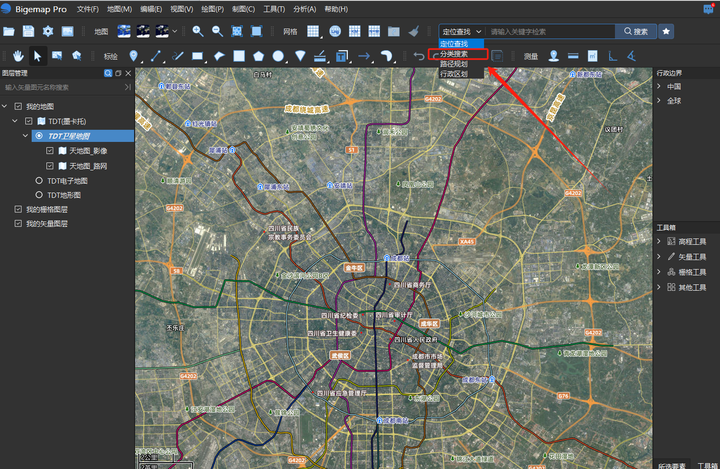720x469 pixels.
Task: Select the pentagon polygon drawing tool
Action: 259,56
